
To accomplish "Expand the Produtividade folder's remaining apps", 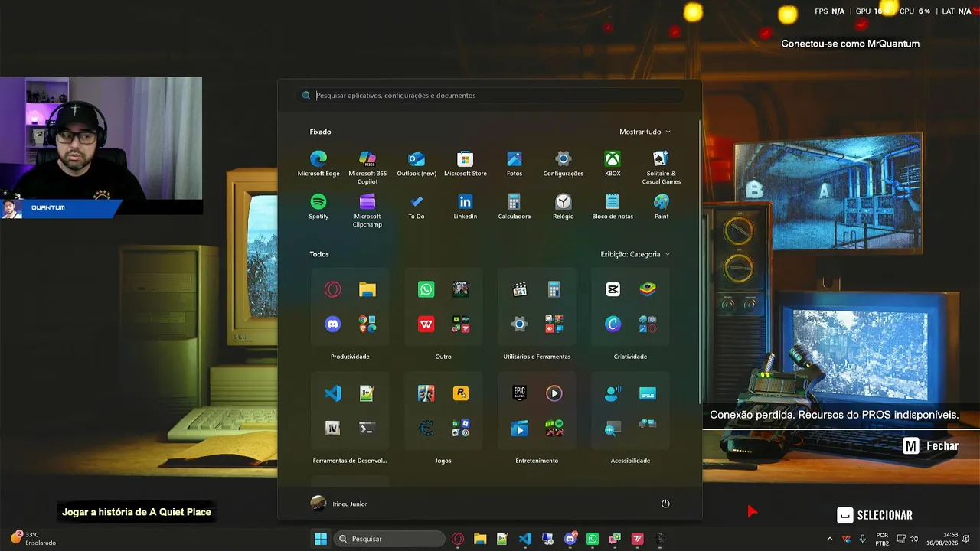I will [x=367, y=324].
